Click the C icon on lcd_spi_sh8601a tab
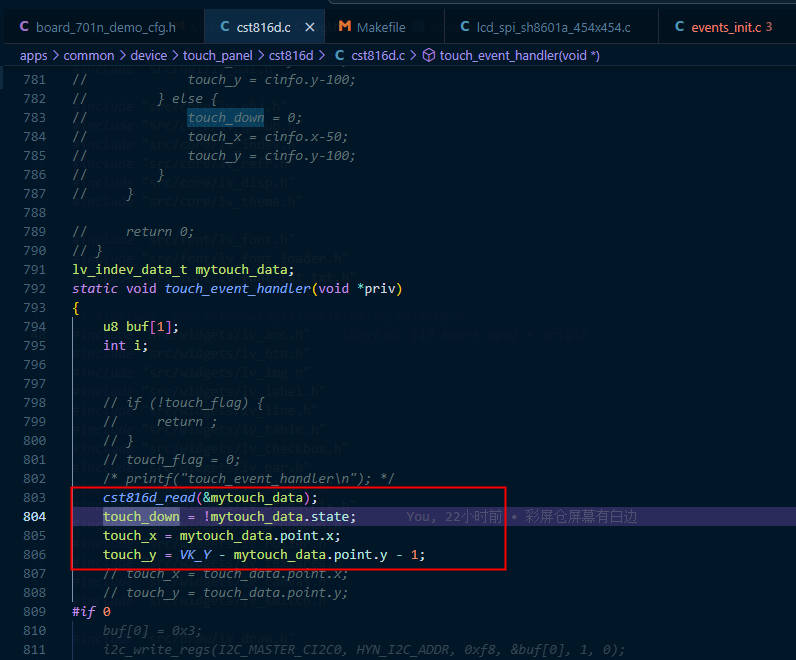 pyautogui.click(x=465, y=26)
